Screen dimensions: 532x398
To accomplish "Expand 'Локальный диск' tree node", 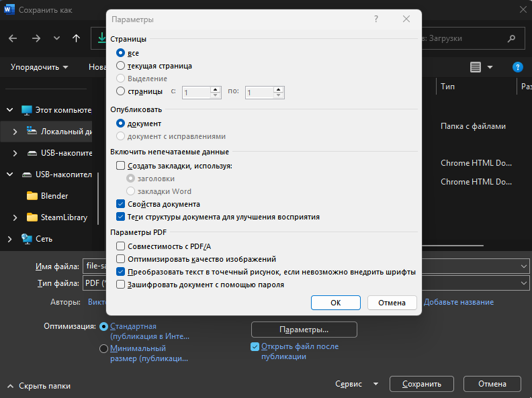I will [15, 132].
